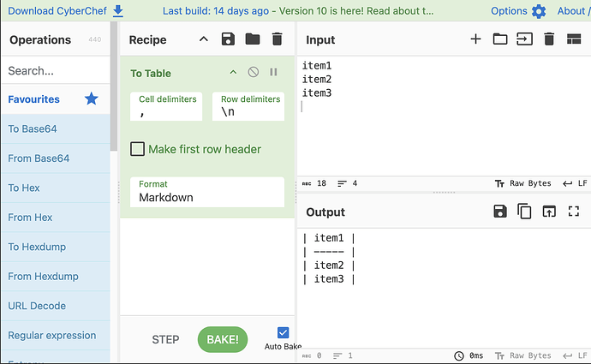Open the input Raw Bytes character encoding
This screenshot has width=591, height=364.
[x=522, y=183]
